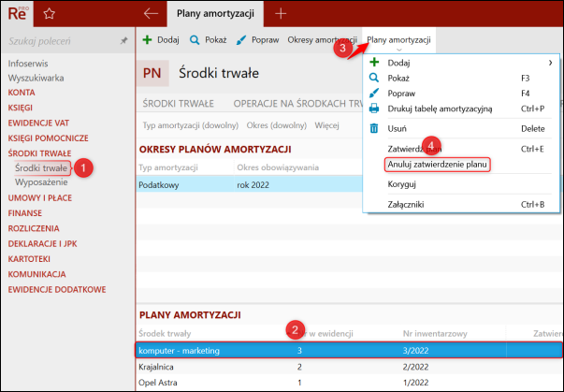The height and width of the screenshot is (392, 564).
Task: Choose Koryguj menu entry
Action: tap(460, 184)
